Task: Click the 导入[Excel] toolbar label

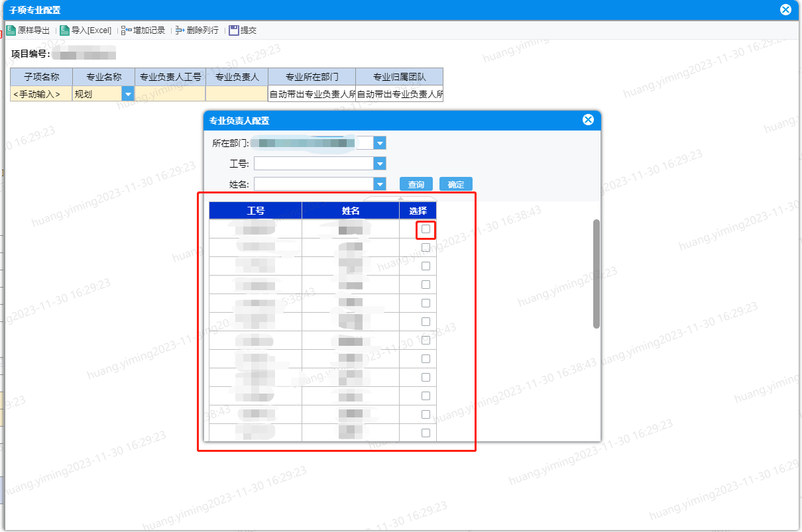Action: [91, 30]
